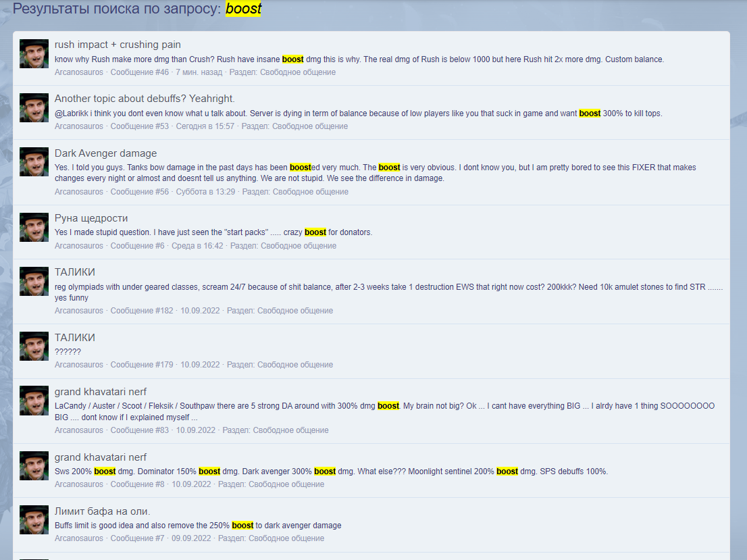This screenshot has height=560, width=747.
Task: Click avatar next to Dark Avenger damage
Action: (34, 162)
